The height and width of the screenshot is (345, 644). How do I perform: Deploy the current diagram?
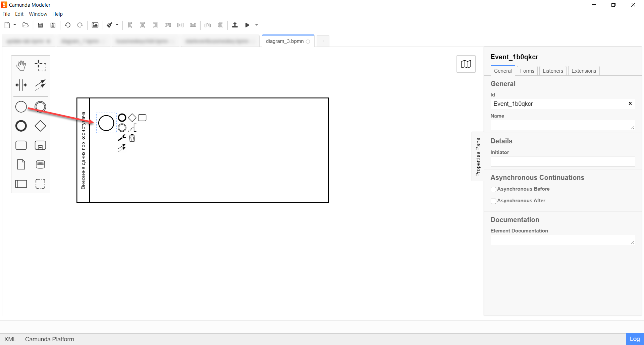(x=235, y=25)
